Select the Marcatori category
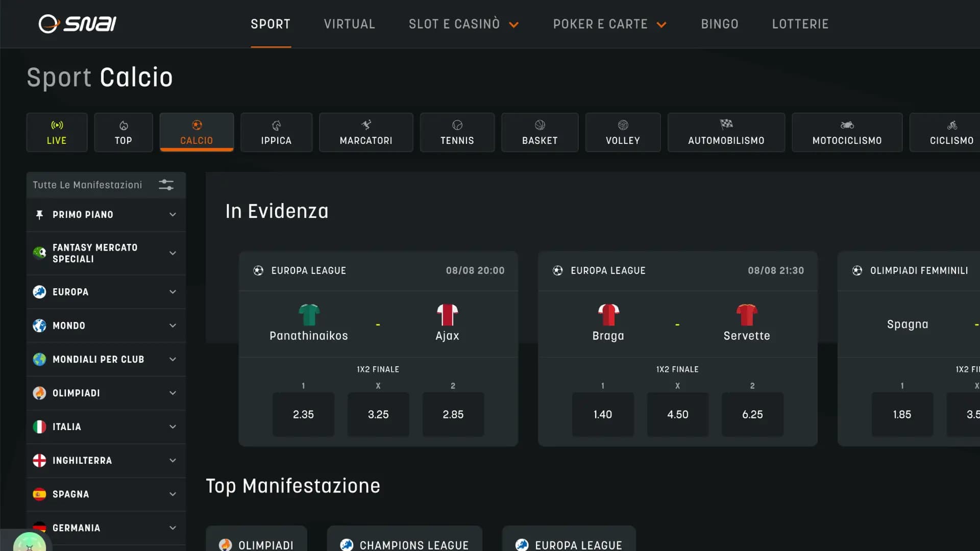980x551 pixels. (366, 133)
